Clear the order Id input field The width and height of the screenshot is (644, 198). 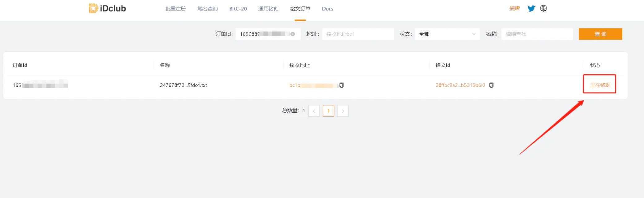click(292, 34)
